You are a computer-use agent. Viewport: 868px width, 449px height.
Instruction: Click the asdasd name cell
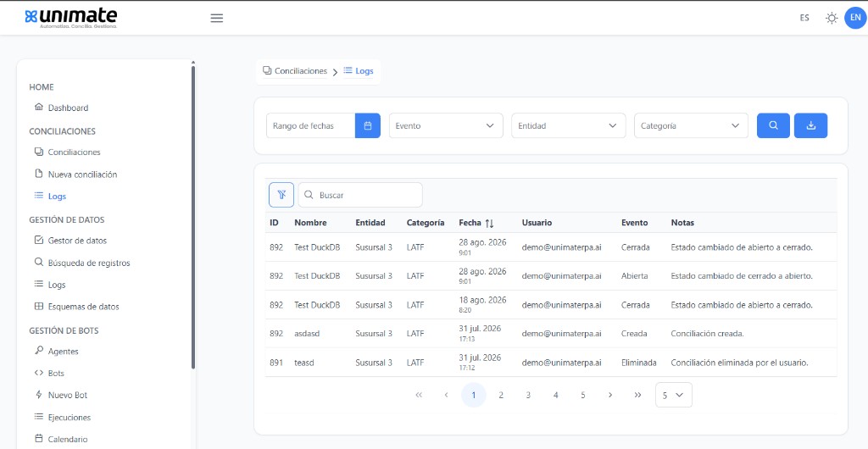pos(307,334)
